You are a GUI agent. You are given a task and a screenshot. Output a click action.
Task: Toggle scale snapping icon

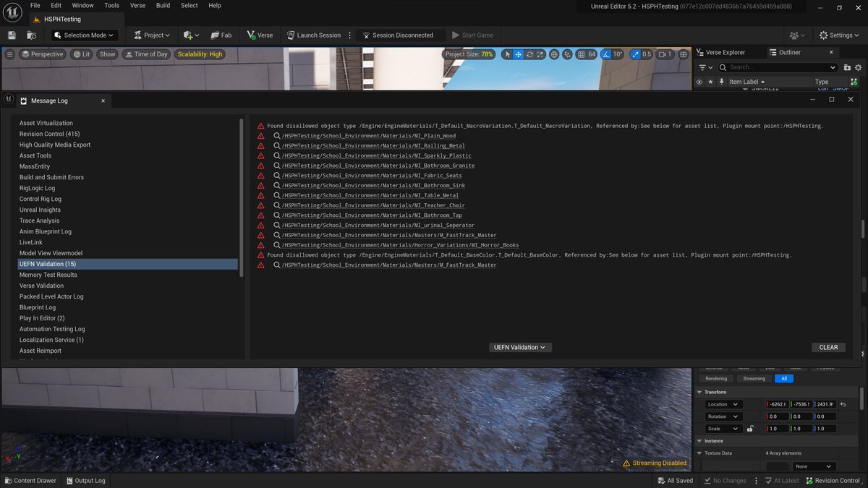pos(635,54)
